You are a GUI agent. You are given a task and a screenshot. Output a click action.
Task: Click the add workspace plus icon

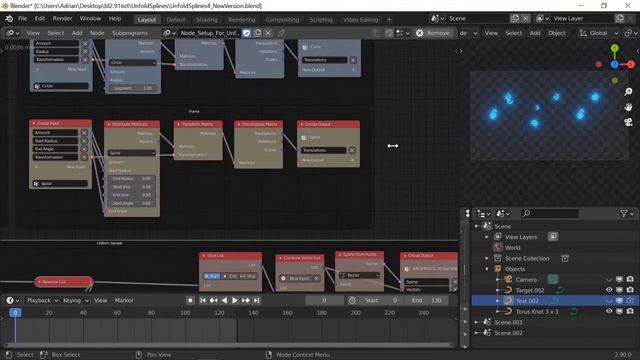[x=389, y=20]
